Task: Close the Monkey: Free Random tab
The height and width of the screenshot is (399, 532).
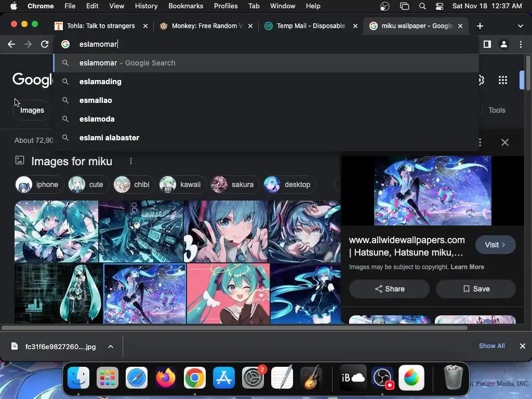Action: click(250, 26)
